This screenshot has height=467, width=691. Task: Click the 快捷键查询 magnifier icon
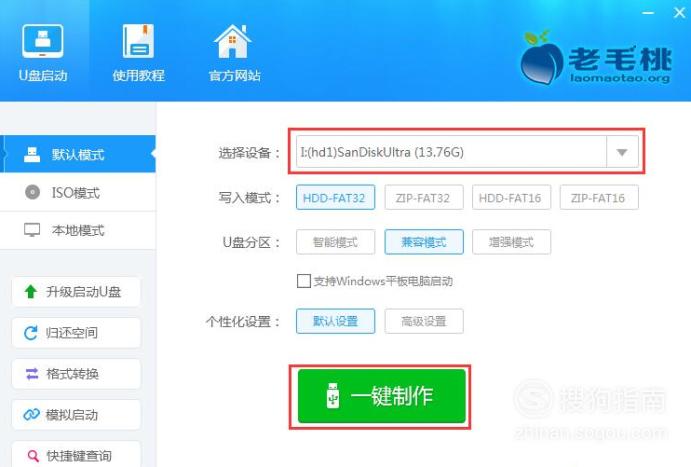[x=33, y=455]
